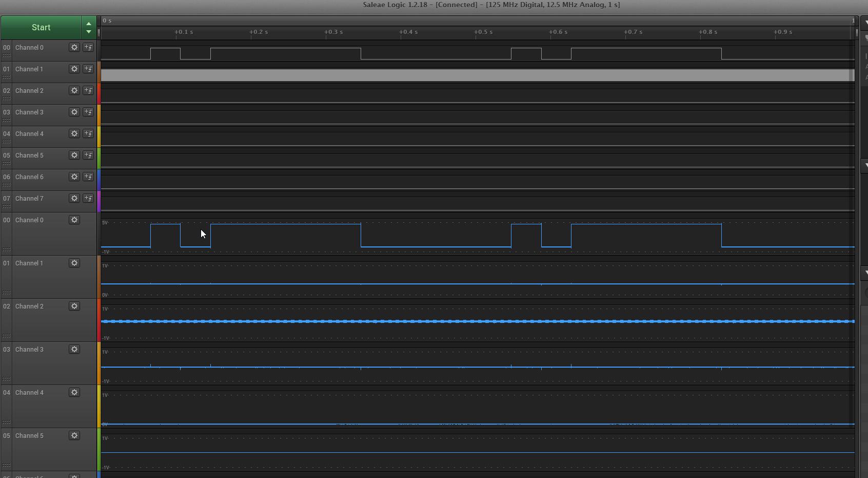Open settings gear for digital Channel 0
Image resolution: width=868 pixels, height=478 pixels.
(x=74, y=47)
